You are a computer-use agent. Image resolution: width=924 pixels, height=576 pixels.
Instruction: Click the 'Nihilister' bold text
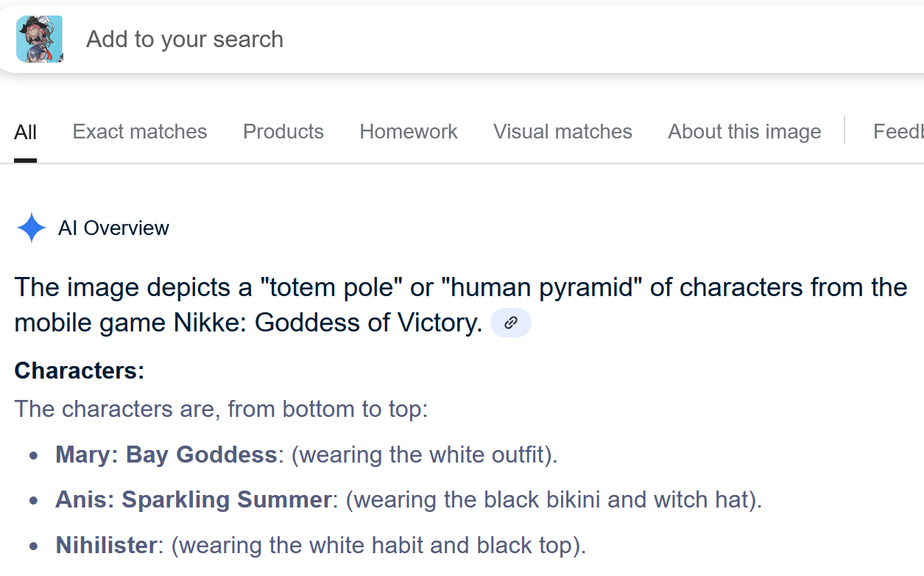click(106, 546)
